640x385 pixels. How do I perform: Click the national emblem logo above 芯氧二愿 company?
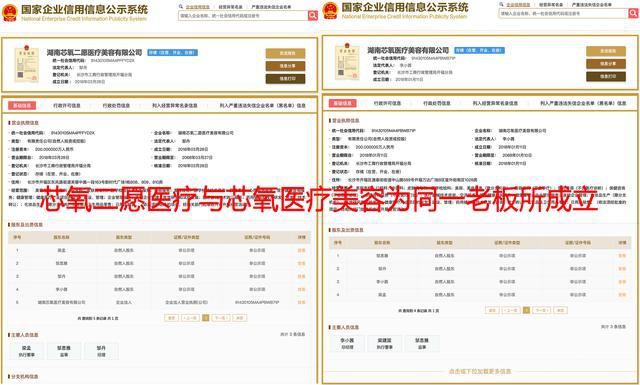point(10,13)
